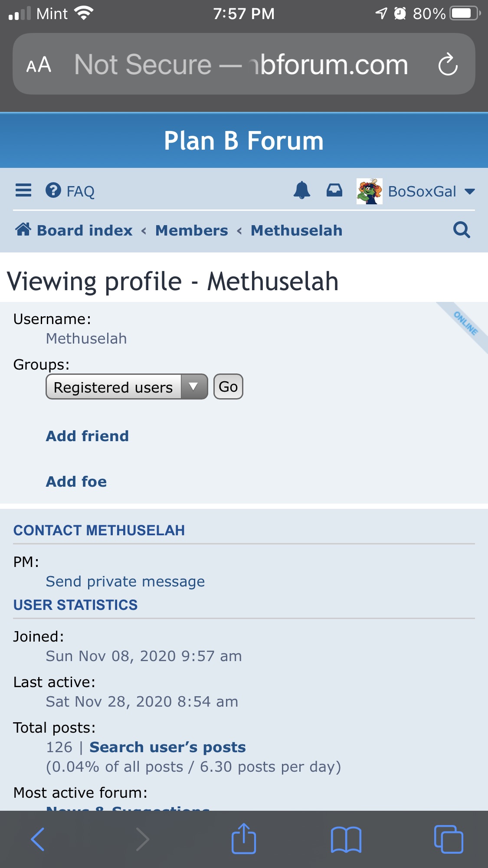Open the notifications bell

click(302, 190)
